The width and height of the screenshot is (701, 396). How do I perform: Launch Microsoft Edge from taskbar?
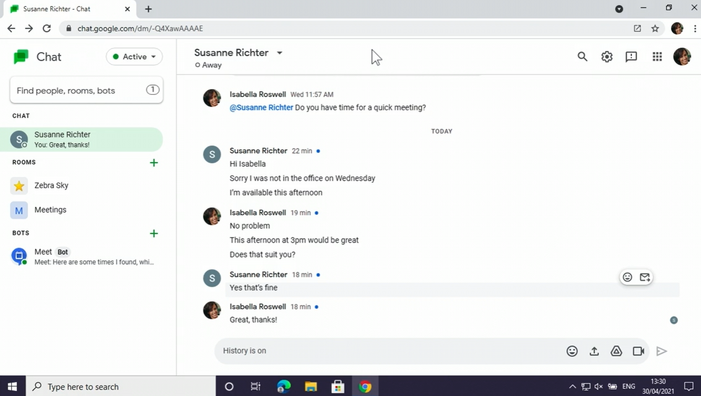pos(283,387)
